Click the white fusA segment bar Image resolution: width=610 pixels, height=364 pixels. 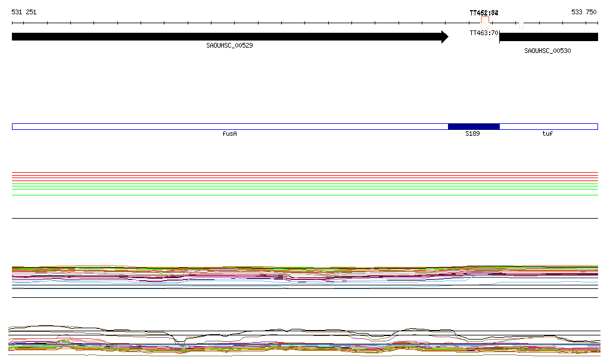click(x=229, y=126)
